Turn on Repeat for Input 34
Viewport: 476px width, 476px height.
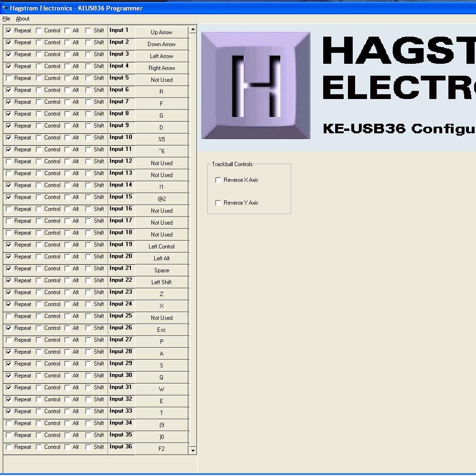click(x=9, y=423)
